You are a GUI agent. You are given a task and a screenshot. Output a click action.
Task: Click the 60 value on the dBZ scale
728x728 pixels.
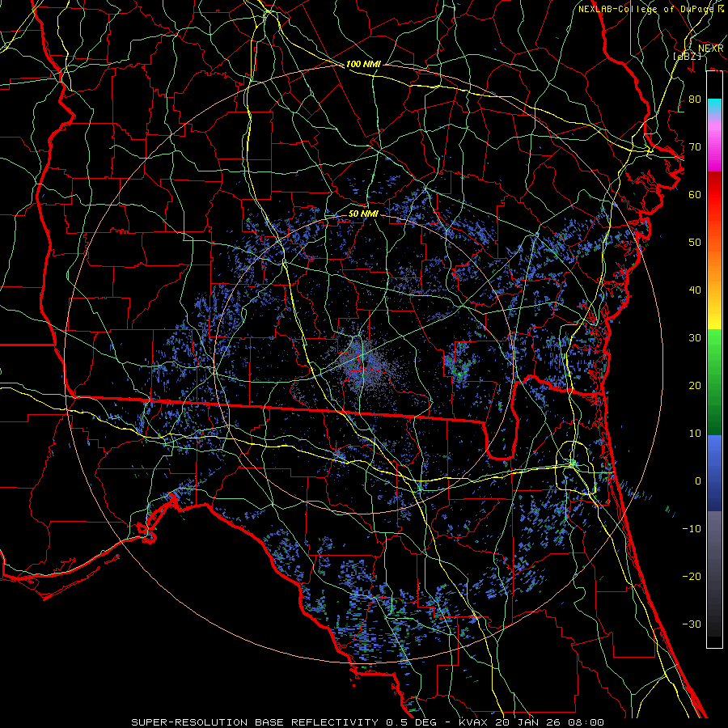click(x=695, y=194)
